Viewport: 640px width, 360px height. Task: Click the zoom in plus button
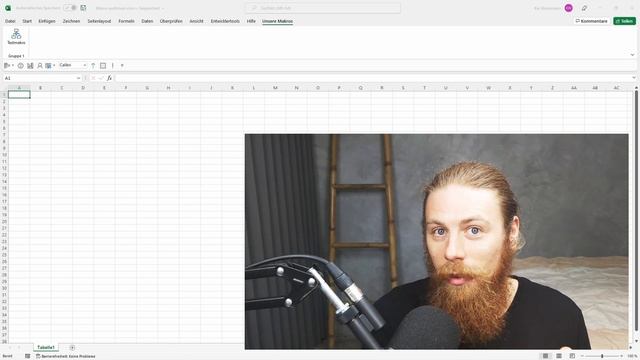[x=622, y=356]
